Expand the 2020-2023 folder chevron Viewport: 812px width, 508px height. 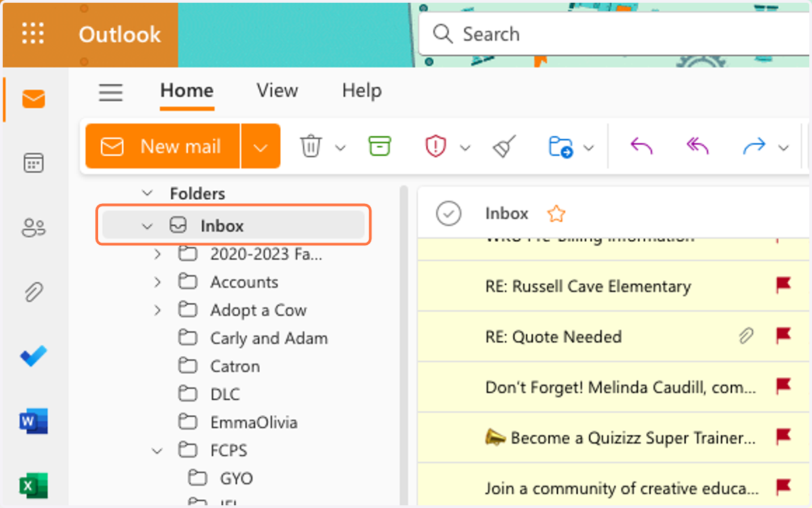(158, 255)
